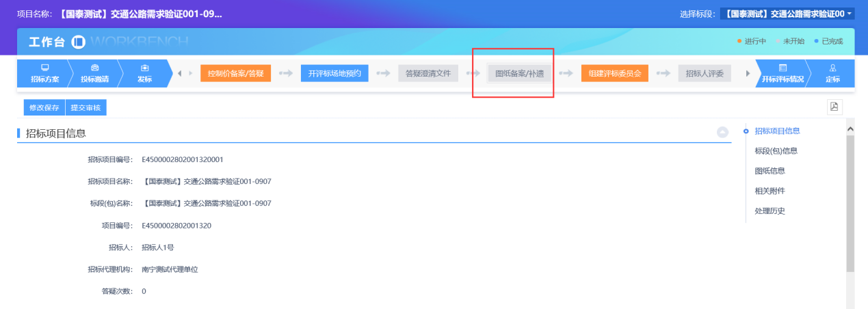This screenshot has height=309, width=868.
Task: Jump to 图纸信息 in the side navigation
Action: click(770, 171)
